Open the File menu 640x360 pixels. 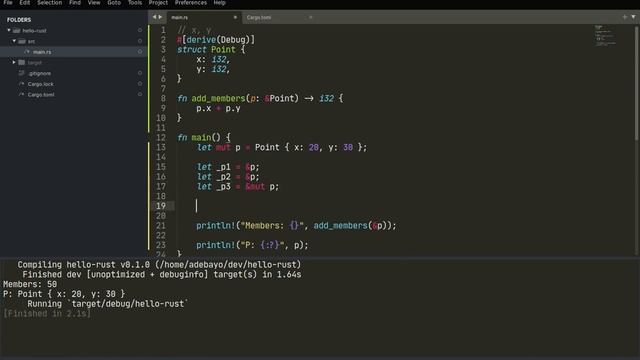click(x=8, y=2)
